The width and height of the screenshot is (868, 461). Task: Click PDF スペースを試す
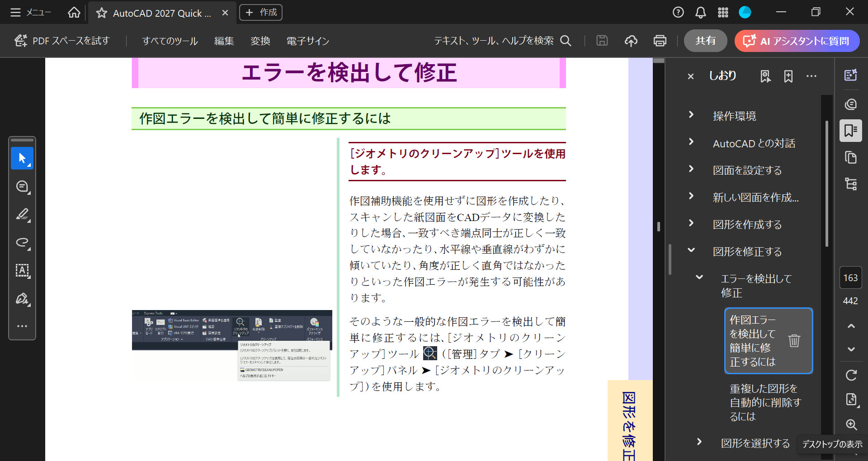click(x=62, y=41)
